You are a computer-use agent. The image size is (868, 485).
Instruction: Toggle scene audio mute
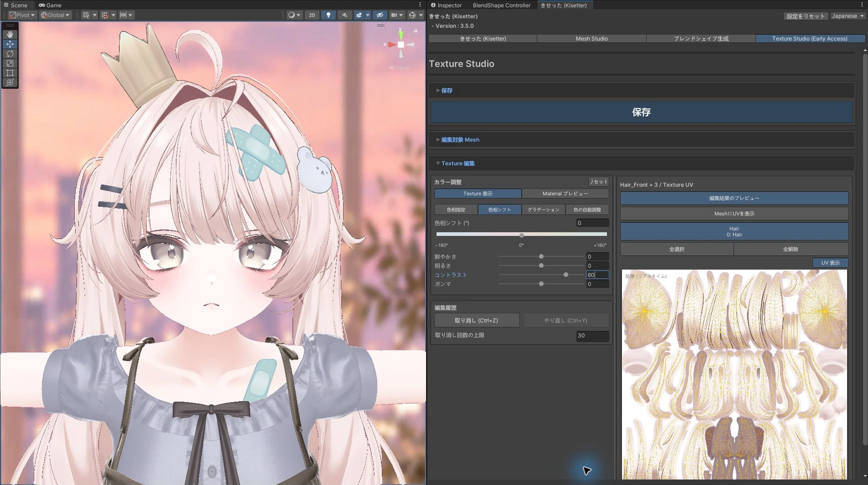click(345, 15)
